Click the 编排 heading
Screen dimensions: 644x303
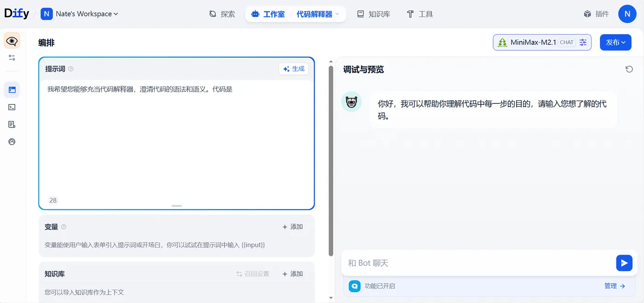coord(46,43)
